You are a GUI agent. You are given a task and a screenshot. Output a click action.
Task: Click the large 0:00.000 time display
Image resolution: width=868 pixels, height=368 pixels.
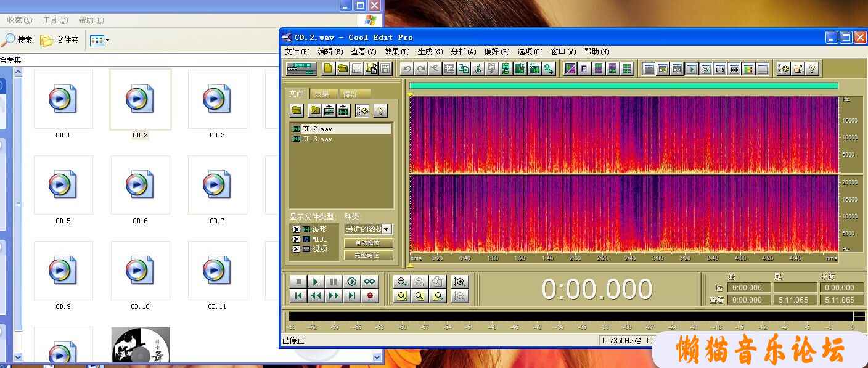click(597, 289)
